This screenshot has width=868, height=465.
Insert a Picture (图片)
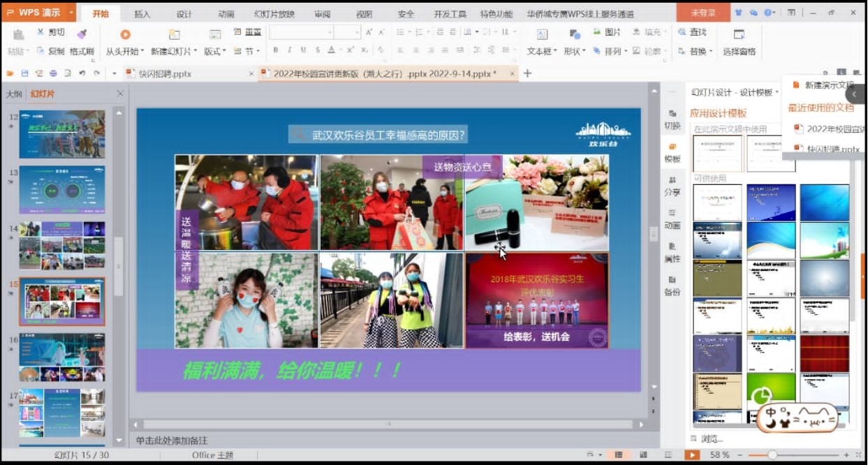606,32
